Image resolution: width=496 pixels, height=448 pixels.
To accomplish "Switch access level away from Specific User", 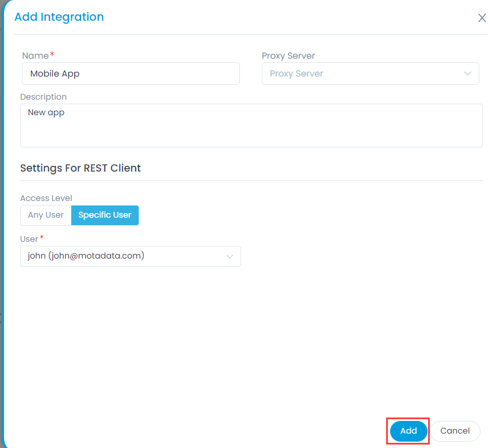I will pos(45,215).
